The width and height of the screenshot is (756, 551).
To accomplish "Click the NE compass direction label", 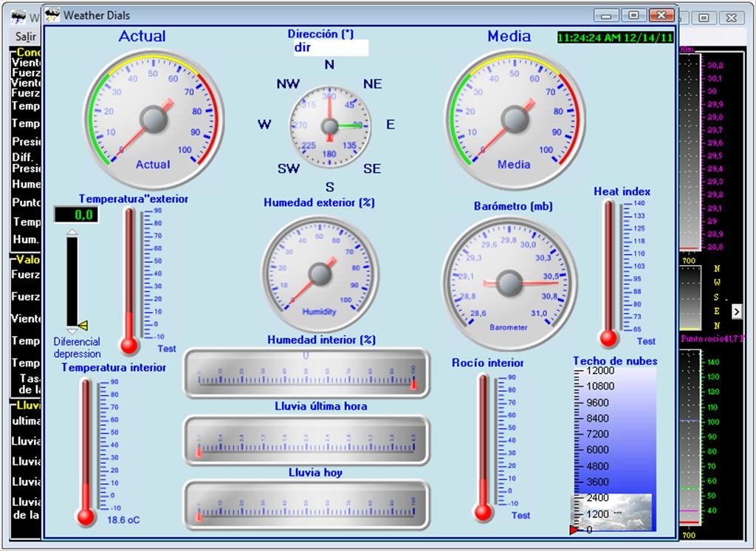I will coord(372,84).
